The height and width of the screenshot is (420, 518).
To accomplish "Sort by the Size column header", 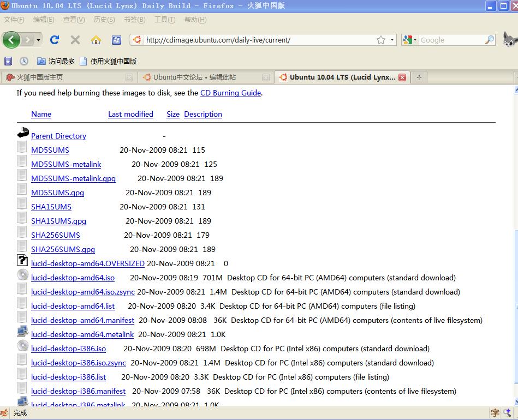I will [x=173, y=114].
